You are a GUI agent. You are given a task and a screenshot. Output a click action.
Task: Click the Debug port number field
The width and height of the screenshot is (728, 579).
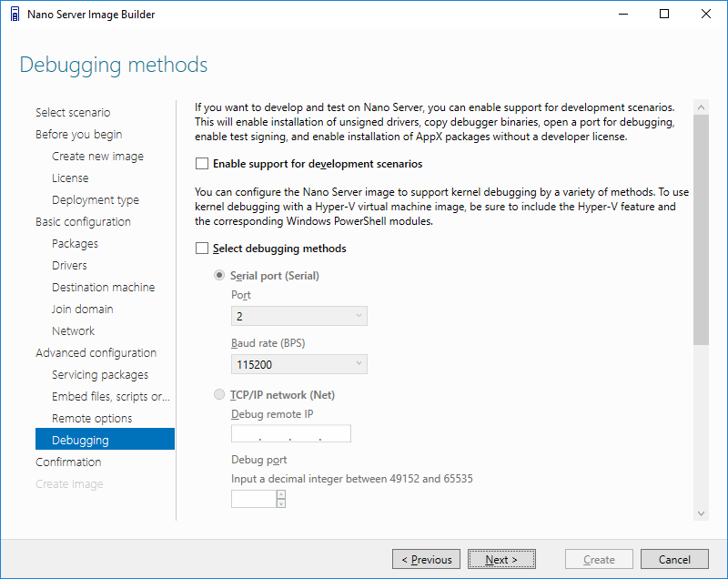tap(254, 499)
